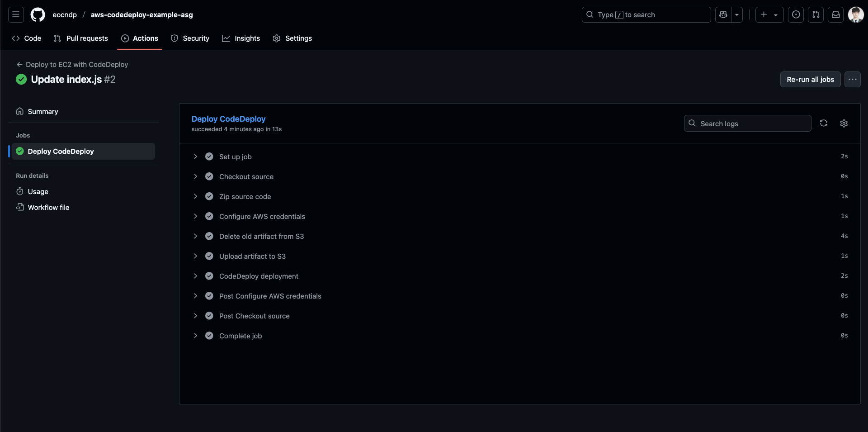Open the eocndp owner link

tap(65, 14)
